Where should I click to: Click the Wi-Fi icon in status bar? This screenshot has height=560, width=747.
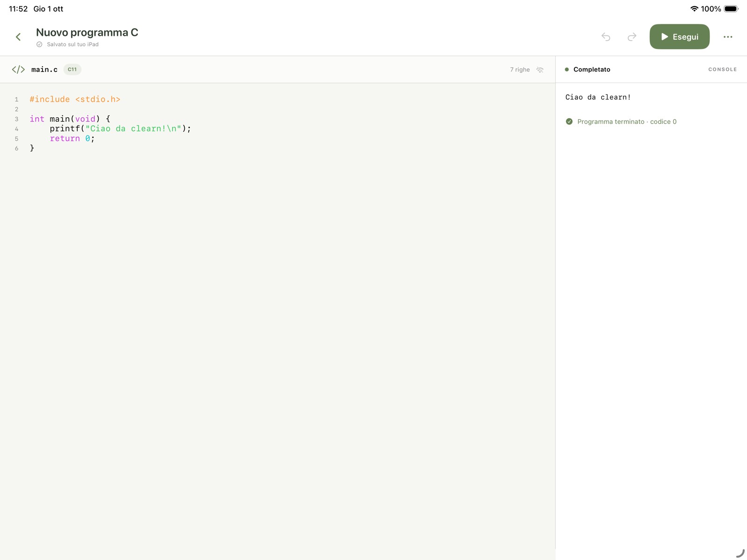click(694, 9)
